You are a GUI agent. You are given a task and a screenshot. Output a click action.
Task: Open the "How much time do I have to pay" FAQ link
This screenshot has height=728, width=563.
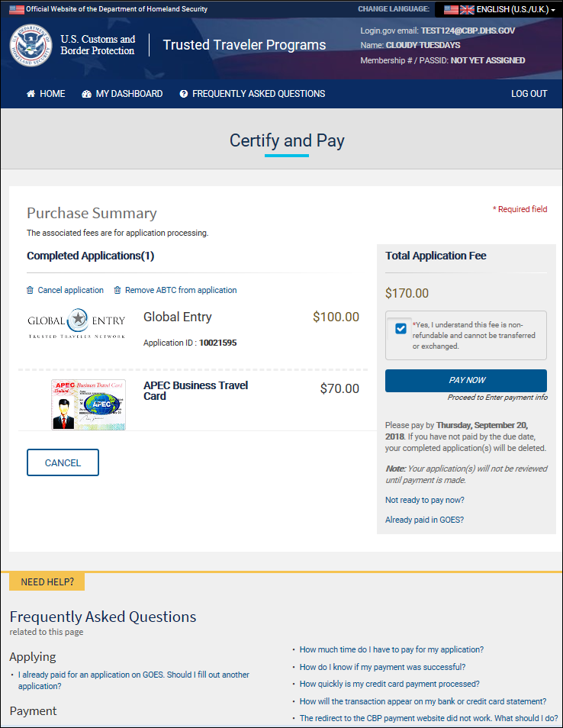point(391,649)
